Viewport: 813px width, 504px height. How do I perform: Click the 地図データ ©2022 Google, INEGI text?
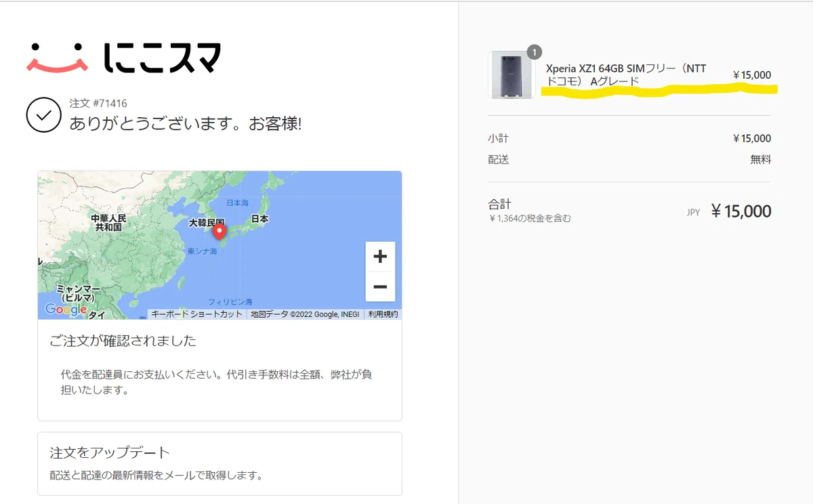click(305, 314)
